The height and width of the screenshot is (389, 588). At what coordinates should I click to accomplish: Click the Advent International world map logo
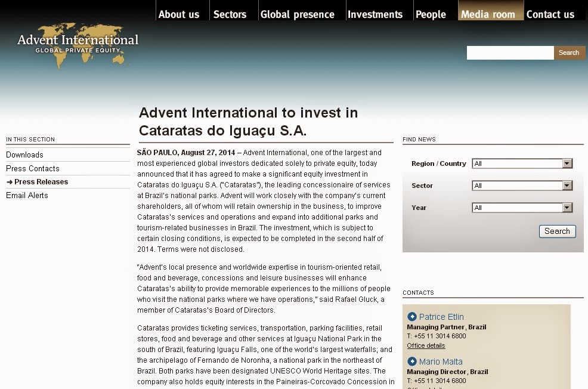coord(78,45)
